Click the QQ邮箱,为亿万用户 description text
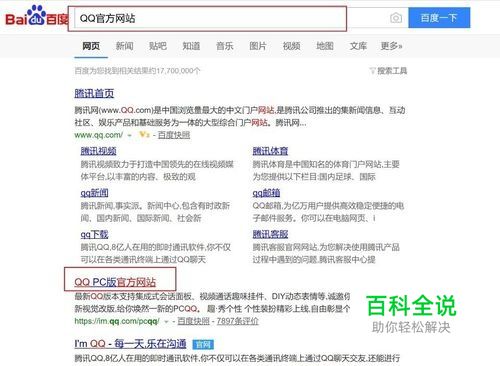 coord(328,212)
